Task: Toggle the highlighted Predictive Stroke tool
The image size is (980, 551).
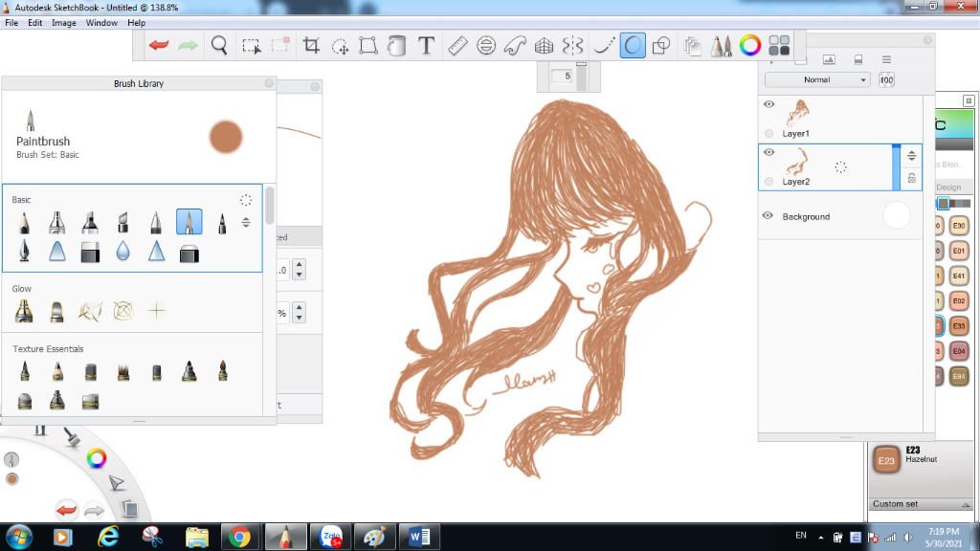Action: (633, 46)
